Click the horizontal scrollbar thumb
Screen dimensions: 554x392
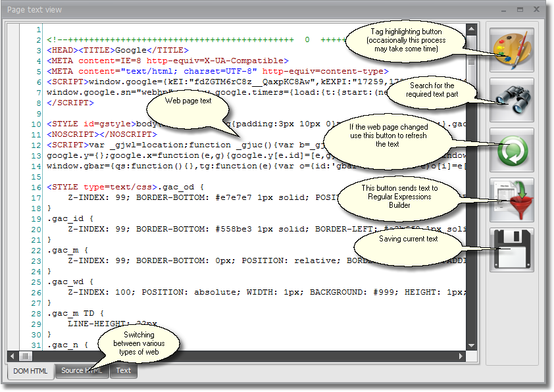click(26, 356)
